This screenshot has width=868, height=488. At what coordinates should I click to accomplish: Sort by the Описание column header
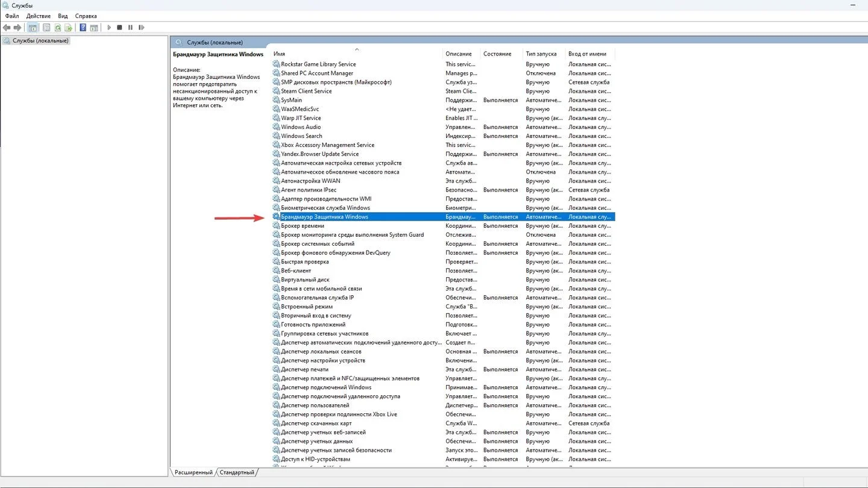(462, 54)
